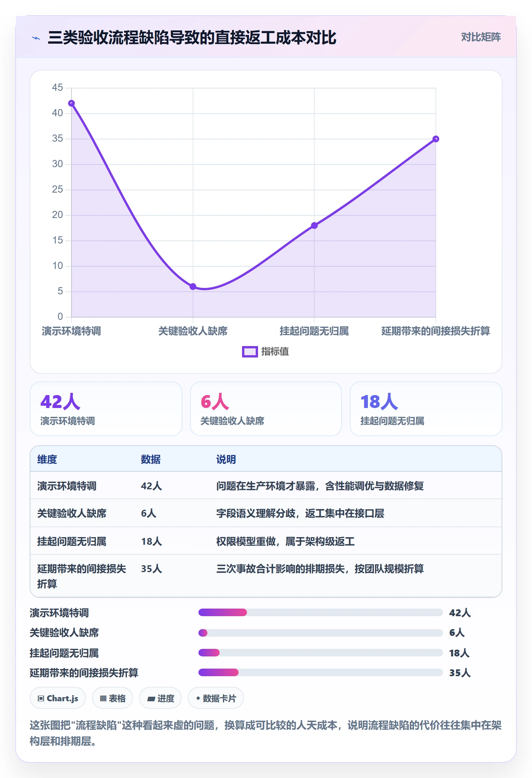532x778 pixels.
Task: Select the 演示环境特调 table row name
Action: [67, 486]
